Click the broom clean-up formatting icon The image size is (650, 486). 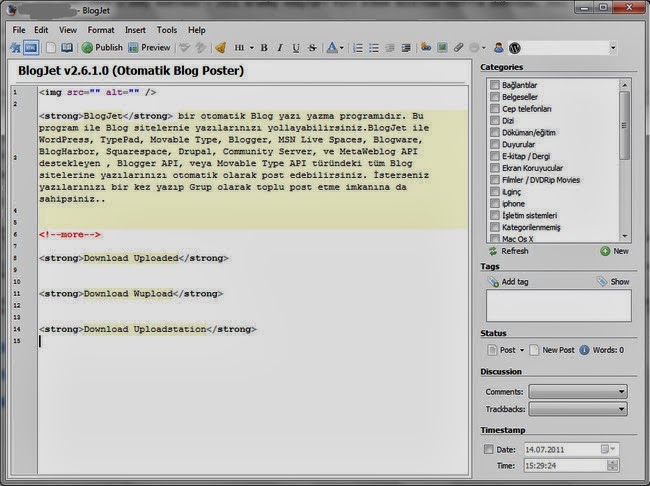221,48
